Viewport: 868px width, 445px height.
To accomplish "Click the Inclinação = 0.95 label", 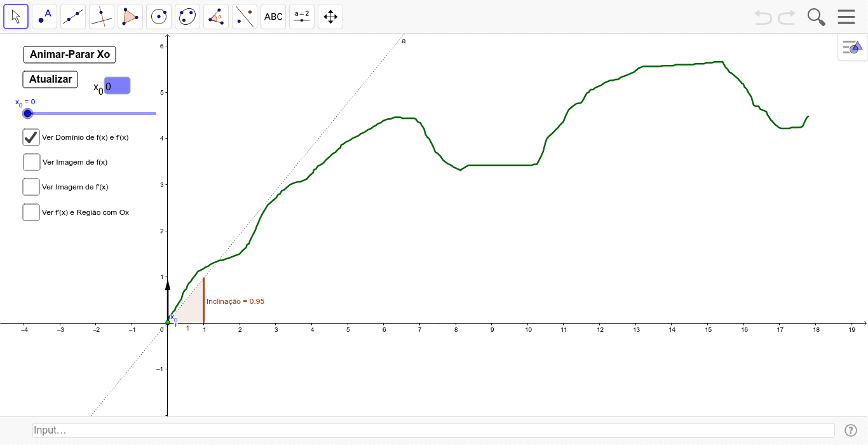I will point(235,301).
